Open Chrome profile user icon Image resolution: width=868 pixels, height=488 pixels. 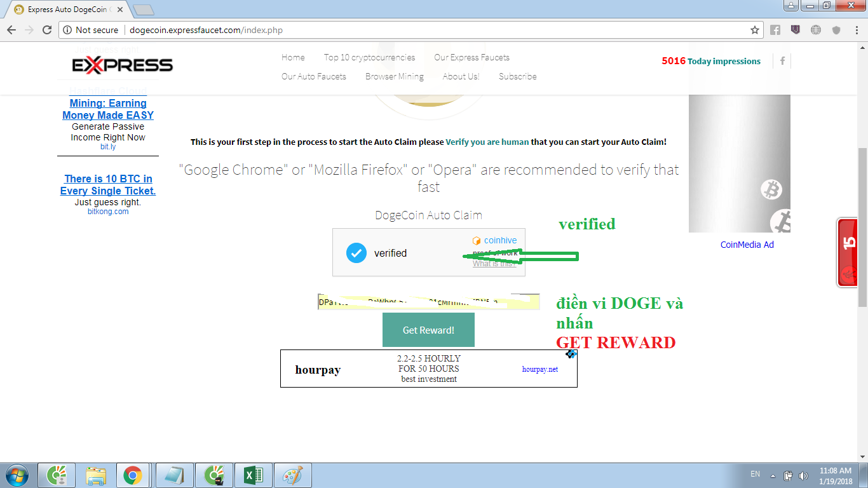[x=790, y=6]
